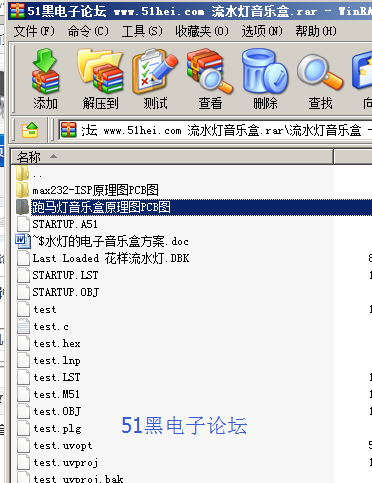Click the file icon next to STARTUP.OBJ

23,292
